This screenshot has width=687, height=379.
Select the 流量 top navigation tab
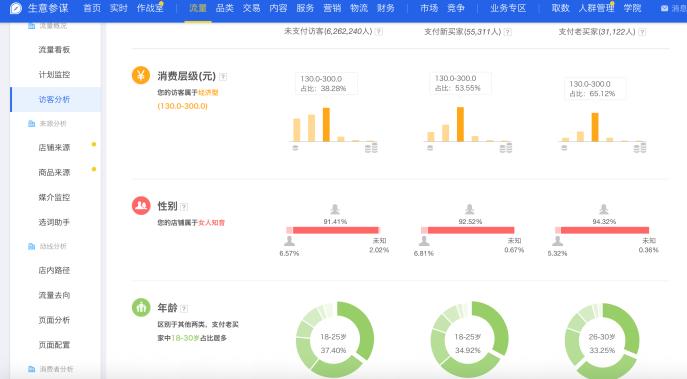[x=198, y=8]
